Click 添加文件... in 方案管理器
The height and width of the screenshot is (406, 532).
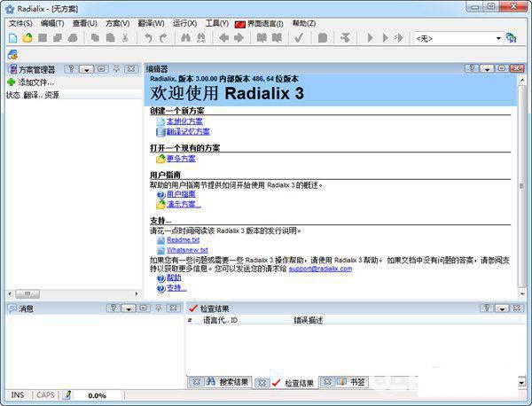pos(35,82)
